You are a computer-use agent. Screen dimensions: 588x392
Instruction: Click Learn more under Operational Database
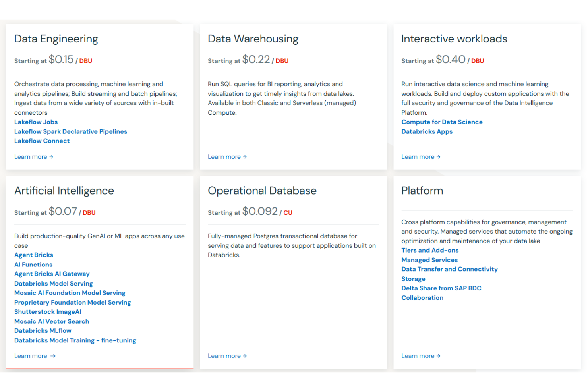[x=227, y=356]
